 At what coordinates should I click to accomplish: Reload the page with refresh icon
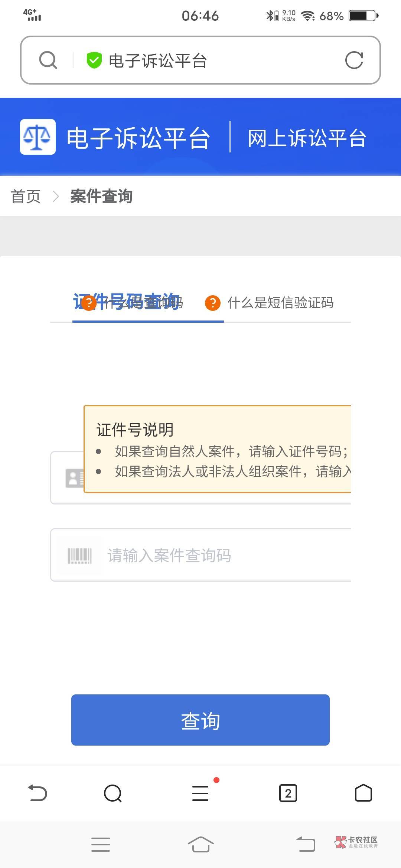pos(354,60)
